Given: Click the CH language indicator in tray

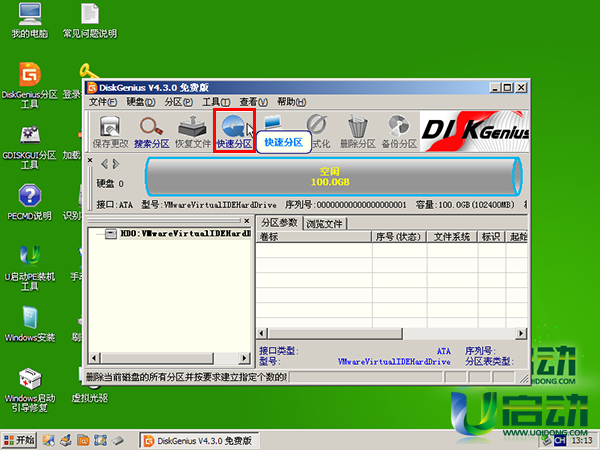Looking at the screenshot, I should pos(560,441).
